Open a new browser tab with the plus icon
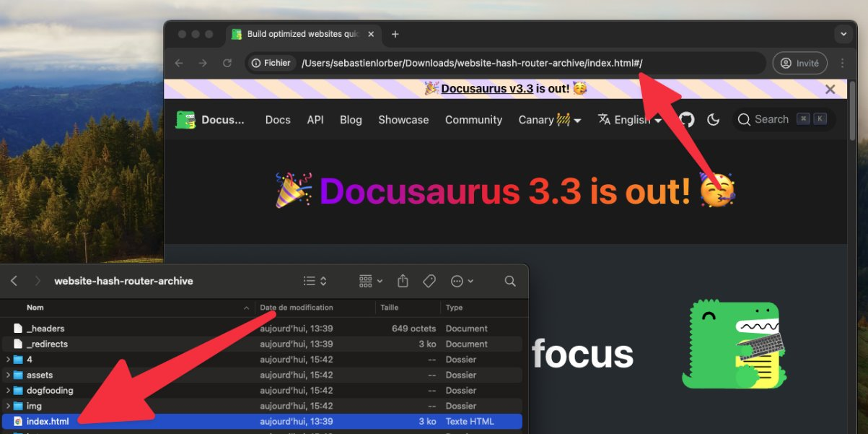Image resolution: width=868 pixels, height=434 pixels. (x=395, y=34)
